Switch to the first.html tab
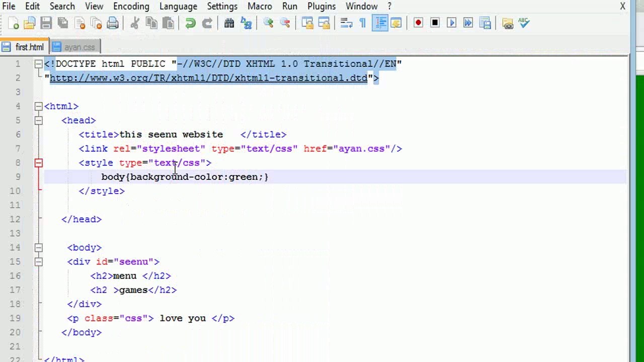Screen dimensions: 644x362 pyautogui.click(x=23, y=47)
